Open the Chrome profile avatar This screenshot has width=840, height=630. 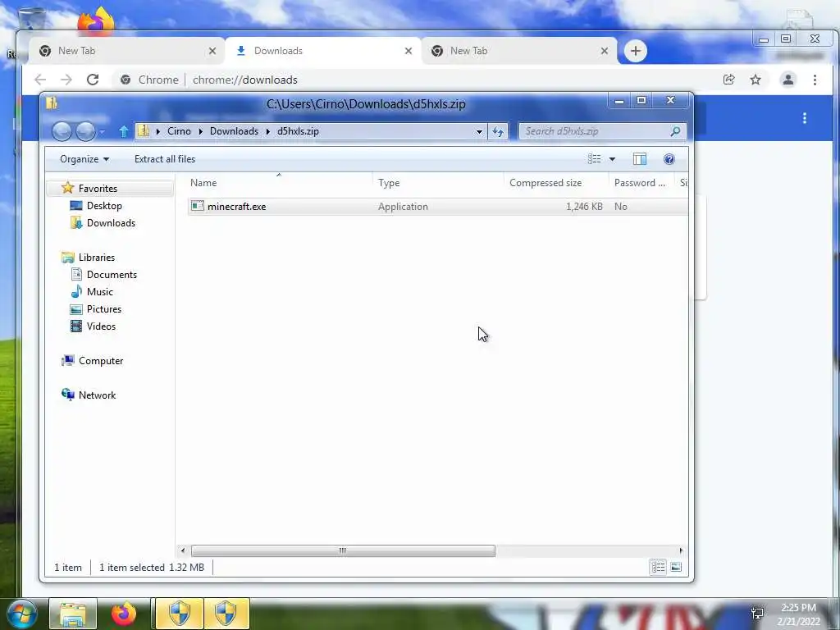pos(788,80)
